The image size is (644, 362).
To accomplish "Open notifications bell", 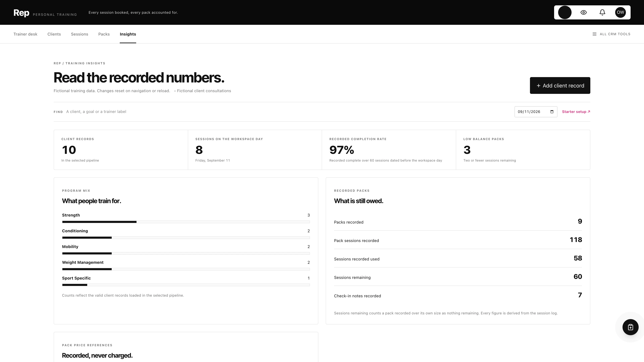I will [602, 13].
